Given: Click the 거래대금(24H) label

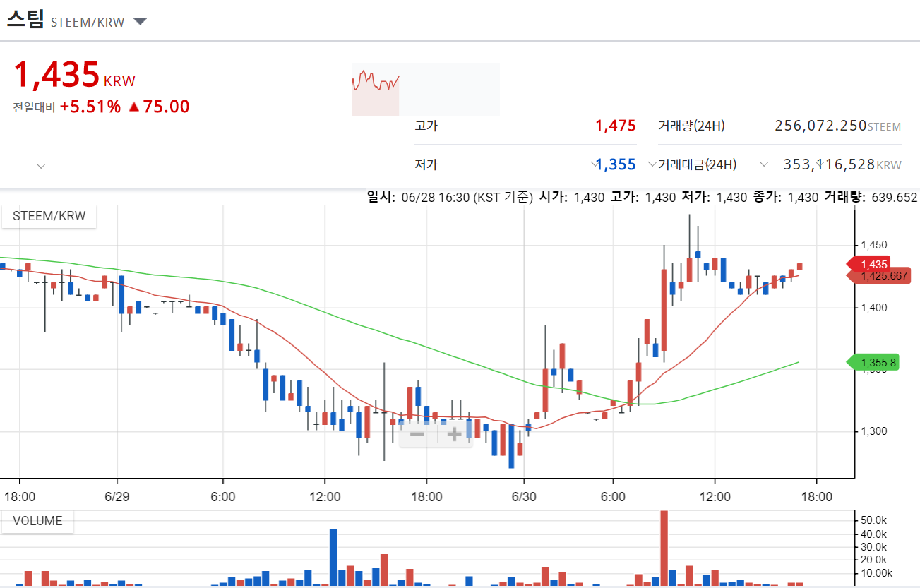Looking at the screenshot, I should tap(698, 164).
